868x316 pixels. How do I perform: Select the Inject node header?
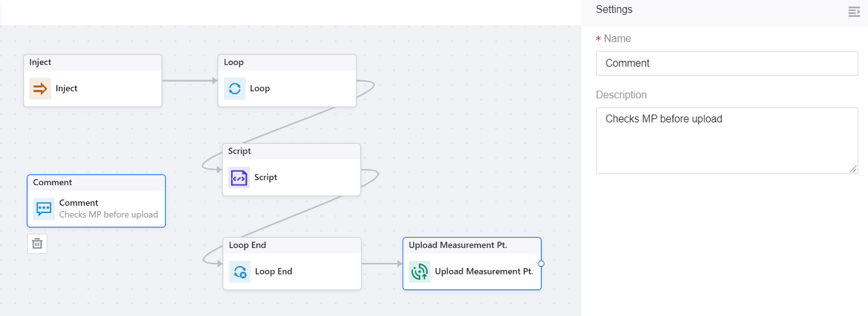pyautogui.click(x=93, y=62)
